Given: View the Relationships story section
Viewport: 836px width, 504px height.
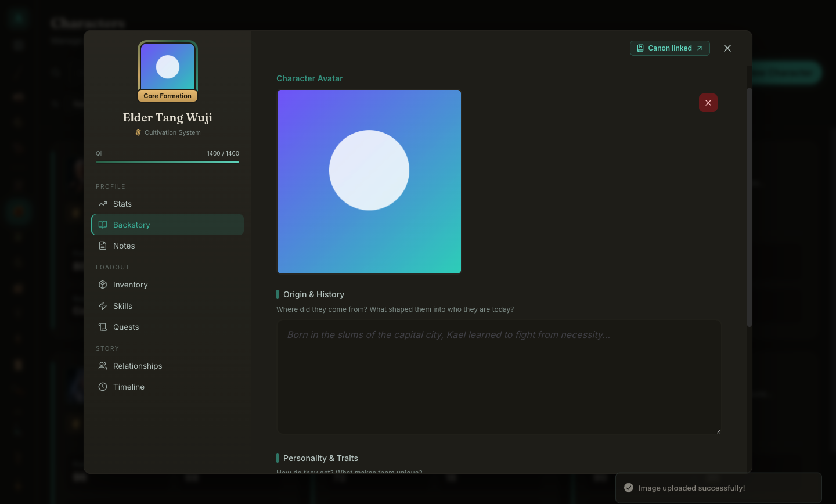Looking at the screenshot, I should point(167,366).
